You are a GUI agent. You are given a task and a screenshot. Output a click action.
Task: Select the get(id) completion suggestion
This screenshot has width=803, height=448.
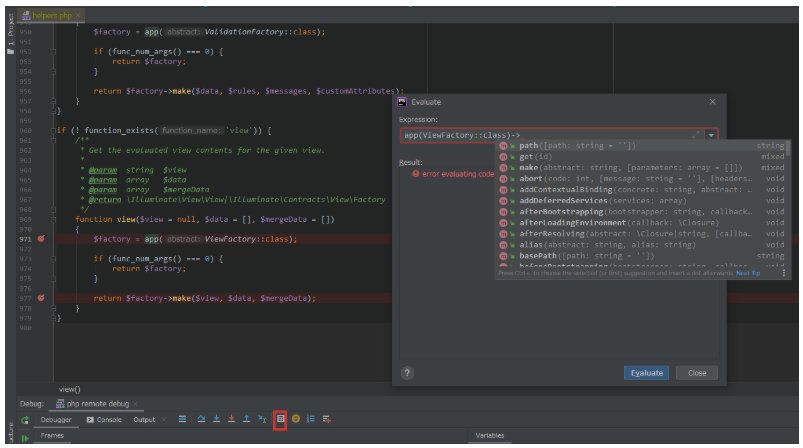[642, 157]
